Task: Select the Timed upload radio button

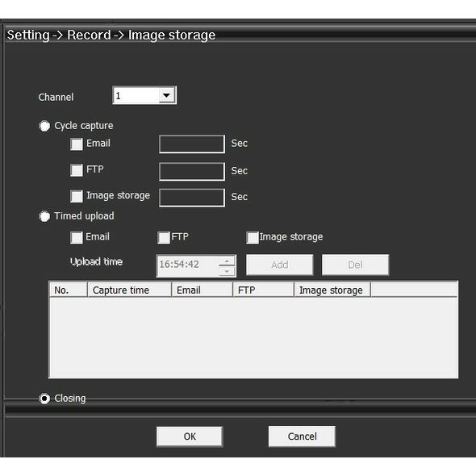Action: tap(44, 216)
